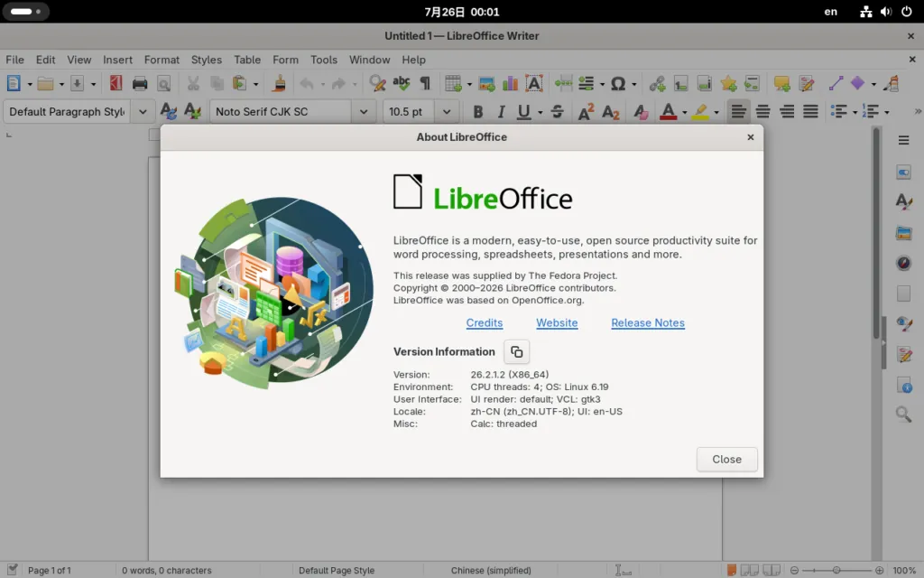Click the Insert Hyperlink icon
Screen dimensions: 924x578
tap(657, 83)
